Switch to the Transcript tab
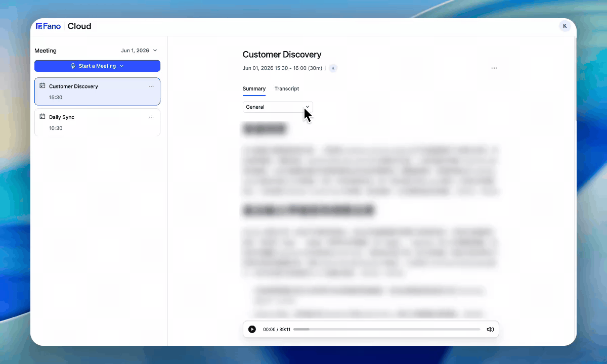 coord(287,89)
